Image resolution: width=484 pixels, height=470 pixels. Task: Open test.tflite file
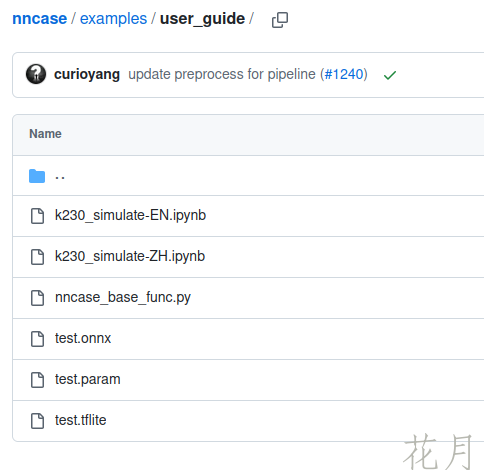point(81,420)
